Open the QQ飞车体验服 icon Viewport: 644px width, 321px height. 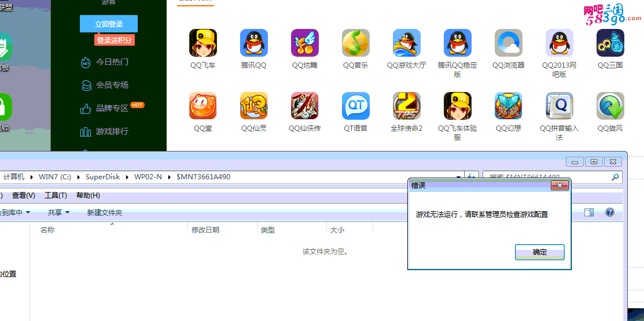point(458,106)
